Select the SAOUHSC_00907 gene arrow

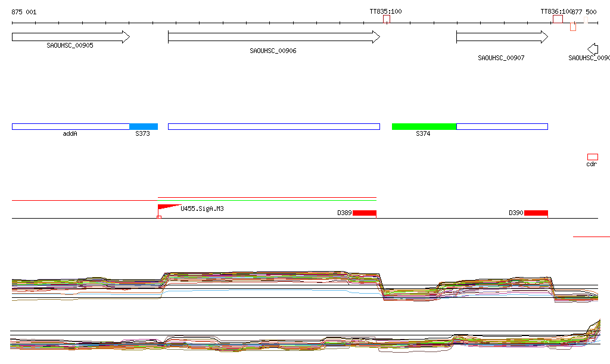[502, 37]
